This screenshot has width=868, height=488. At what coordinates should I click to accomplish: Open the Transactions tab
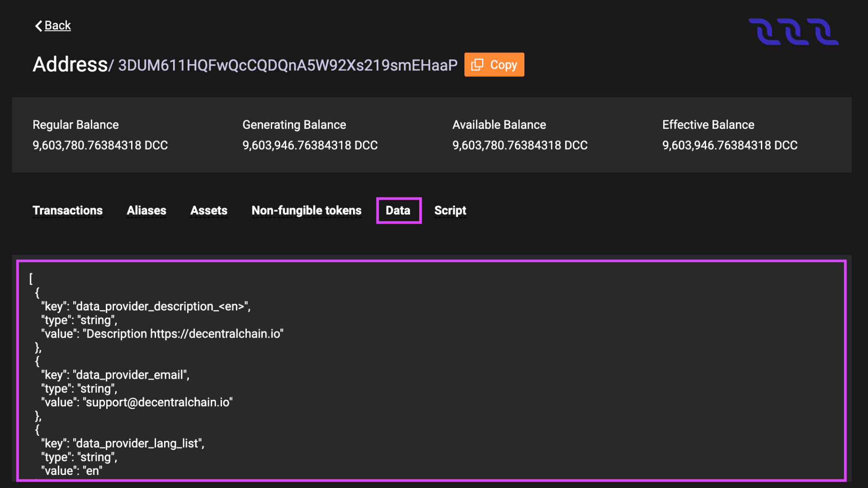point(67,211)
